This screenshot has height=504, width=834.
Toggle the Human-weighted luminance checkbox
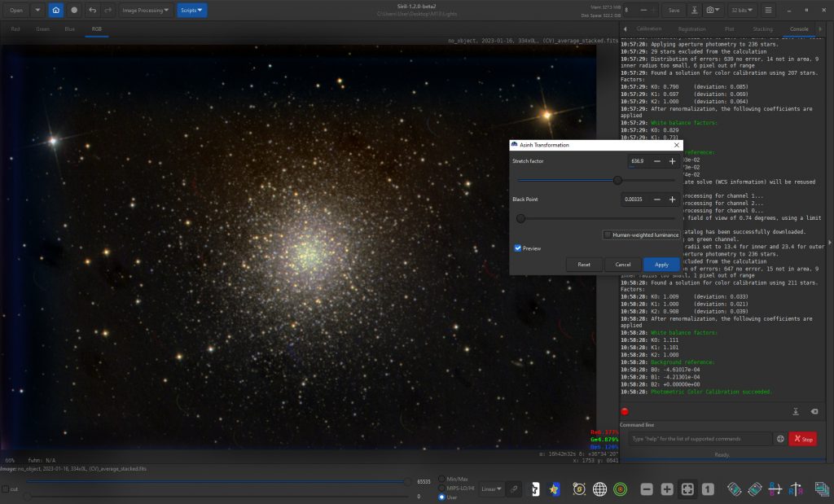click(x=608, y=234)
